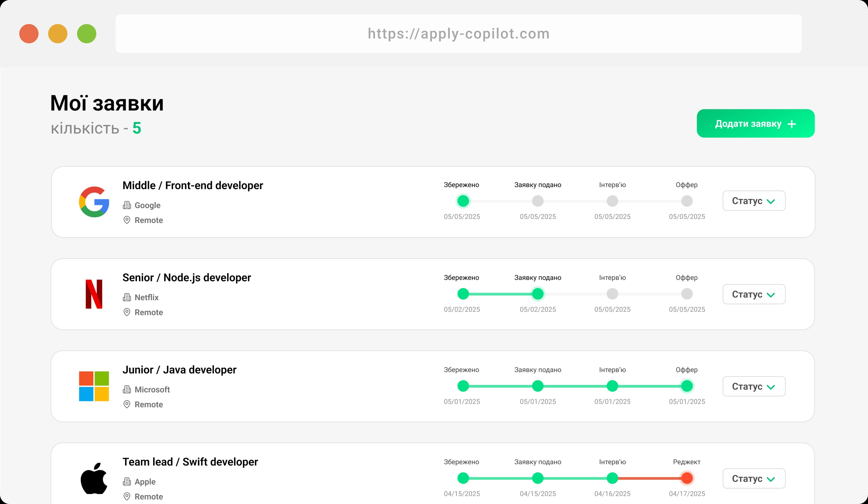Open the Junior / Java developer title
Screen dimensions: 868x504
coord(179,370)
